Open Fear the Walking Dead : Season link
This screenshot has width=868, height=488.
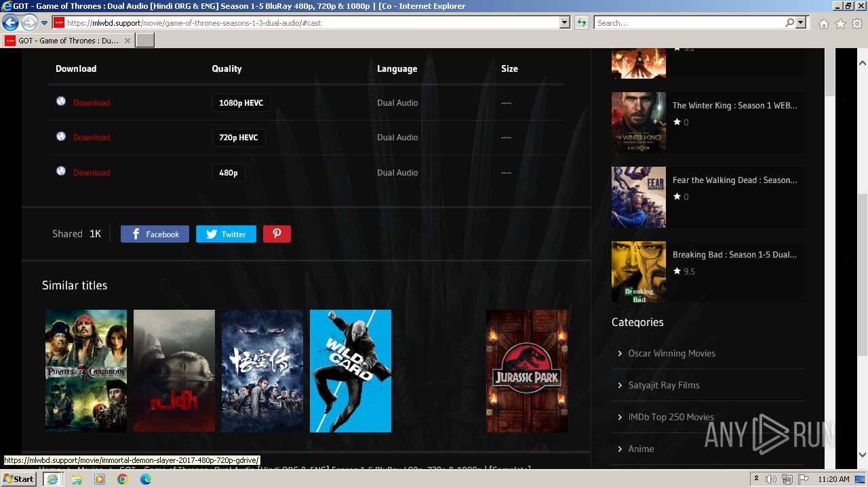coord(734,180)
